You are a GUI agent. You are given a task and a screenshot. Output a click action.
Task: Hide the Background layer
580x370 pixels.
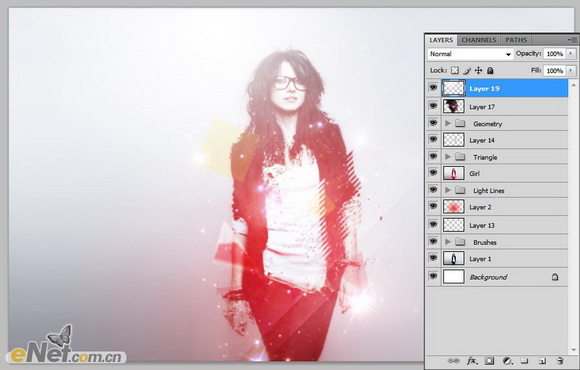coord(433,276)
